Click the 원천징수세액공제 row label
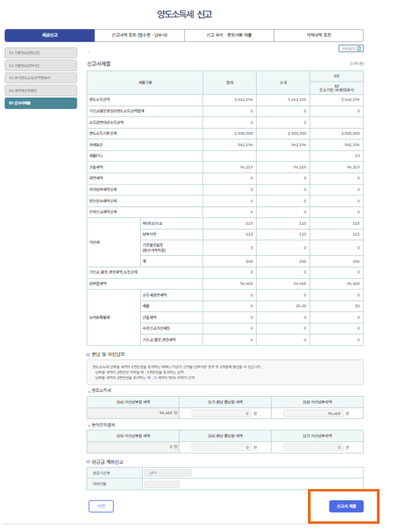 tap(103, 201)
